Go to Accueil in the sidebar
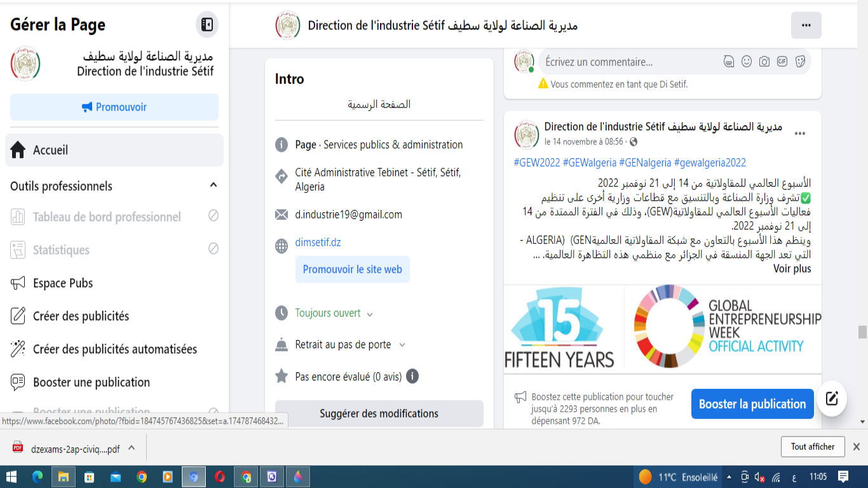This screenshot has width=868, height=488. 114,150
